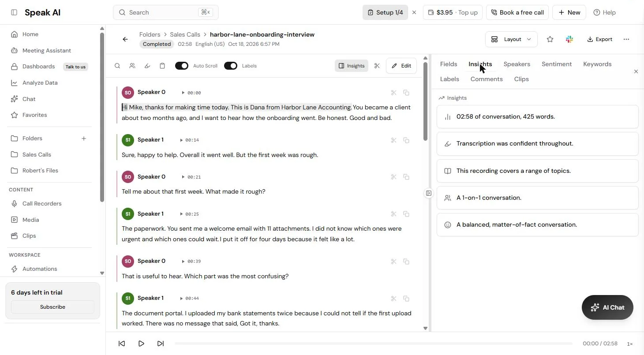Image resolution: width=644 pixels, height=355 pixels.
Task: View the Sentiment tab
Action: click(x=557, y=64)
